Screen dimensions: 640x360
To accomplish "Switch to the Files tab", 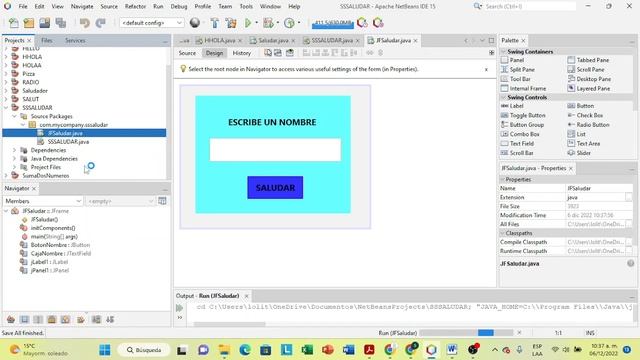I will [x=47, y=40].
